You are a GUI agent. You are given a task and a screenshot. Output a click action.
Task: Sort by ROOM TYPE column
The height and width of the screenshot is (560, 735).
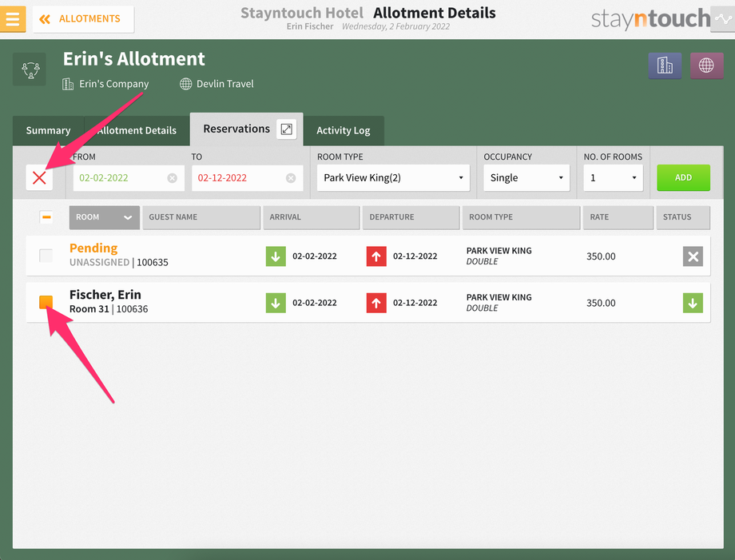pyautogui.click(x=521, y=217)
